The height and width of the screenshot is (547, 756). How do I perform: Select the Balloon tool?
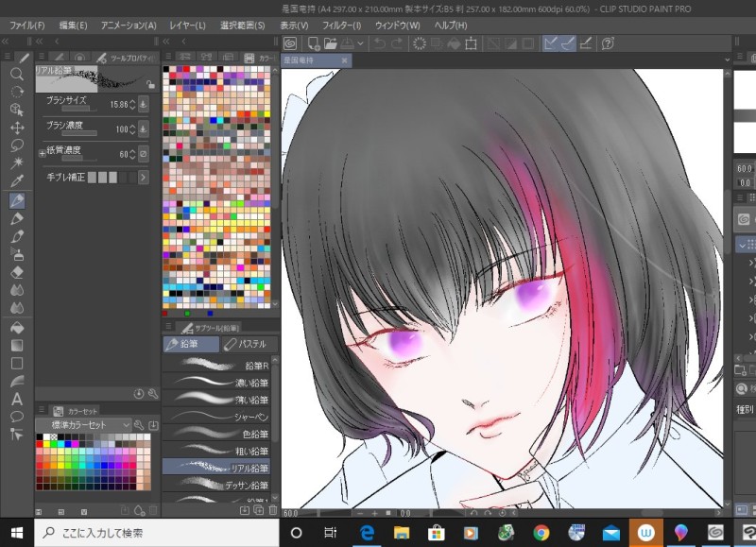click(17, 417)
